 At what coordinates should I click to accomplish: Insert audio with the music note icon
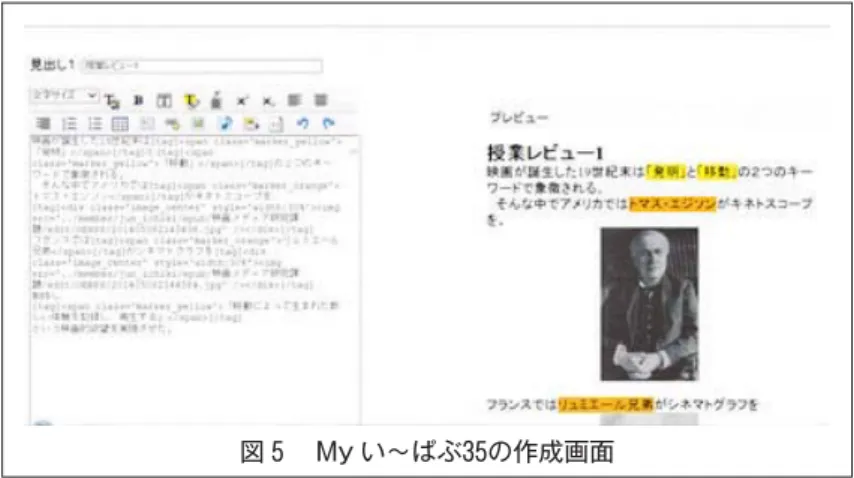coord(225,124)
